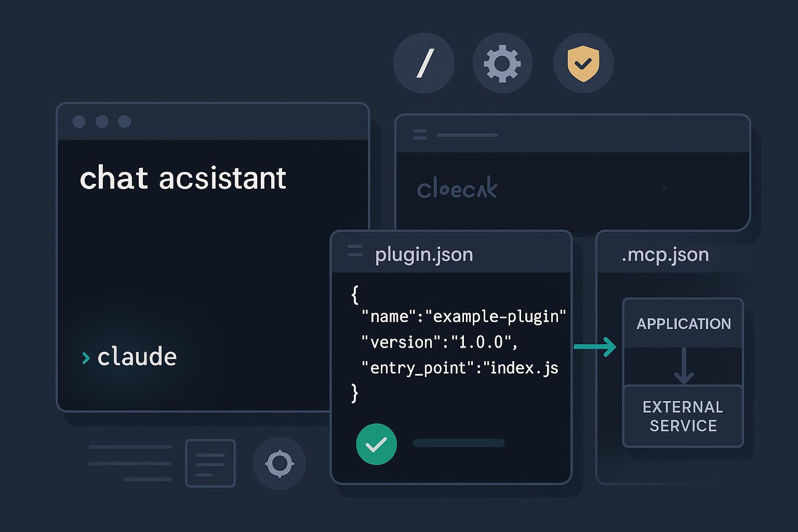Click the gold shield checkmark icon
The height and width of the screenshot is (532, 798).
[x=583, y=63]
